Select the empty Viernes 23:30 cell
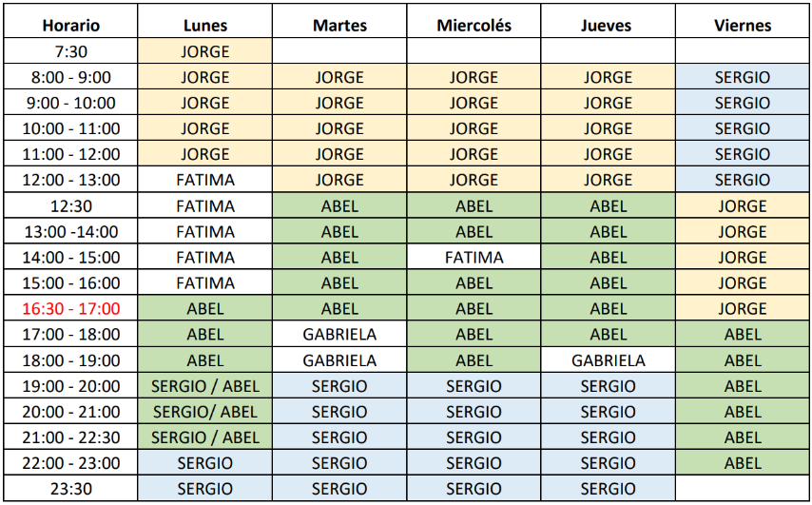812x505 pixels. click(743, 489)
